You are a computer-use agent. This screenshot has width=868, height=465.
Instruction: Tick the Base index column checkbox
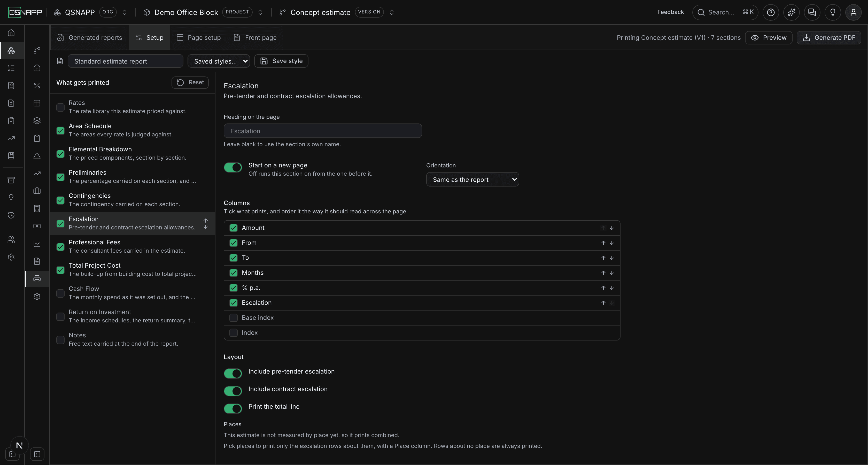point(233,318)
